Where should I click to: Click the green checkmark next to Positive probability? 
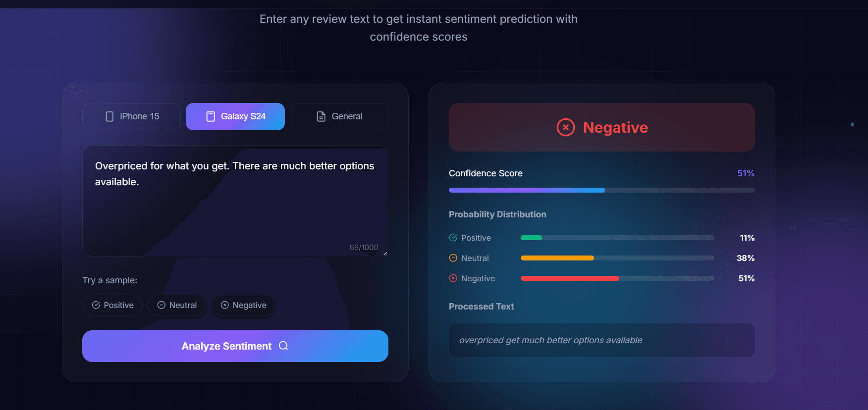pyautogui.click(x=453, y=238)
